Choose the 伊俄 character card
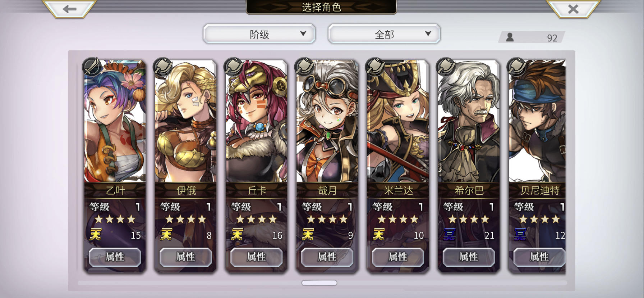 pos(185,166)
